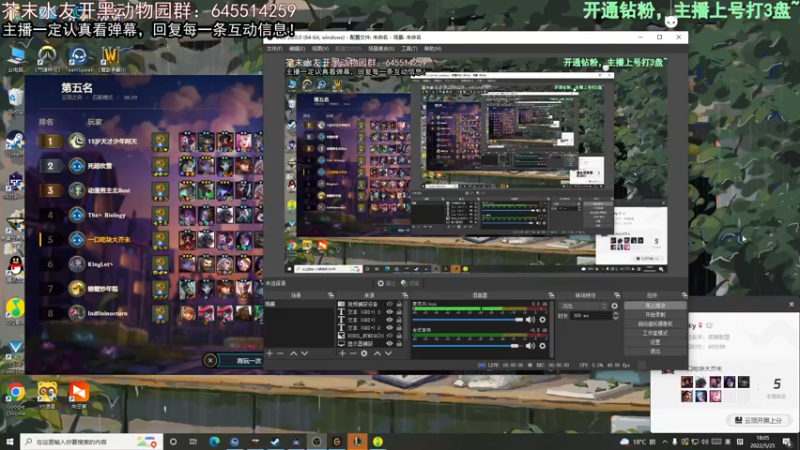
Task: Open source properties gear in sources toolbar
Action: click(x=364, y=353)
